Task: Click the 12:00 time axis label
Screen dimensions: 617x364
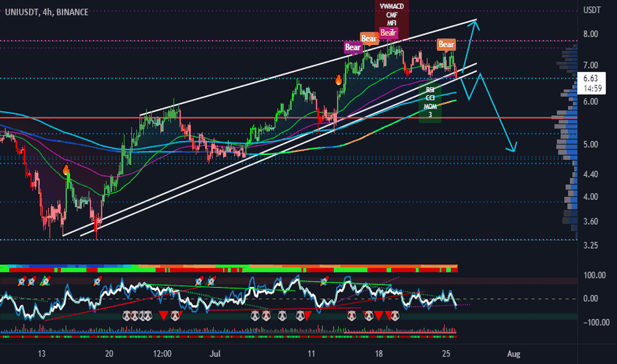Action: [x=162, y=353]
